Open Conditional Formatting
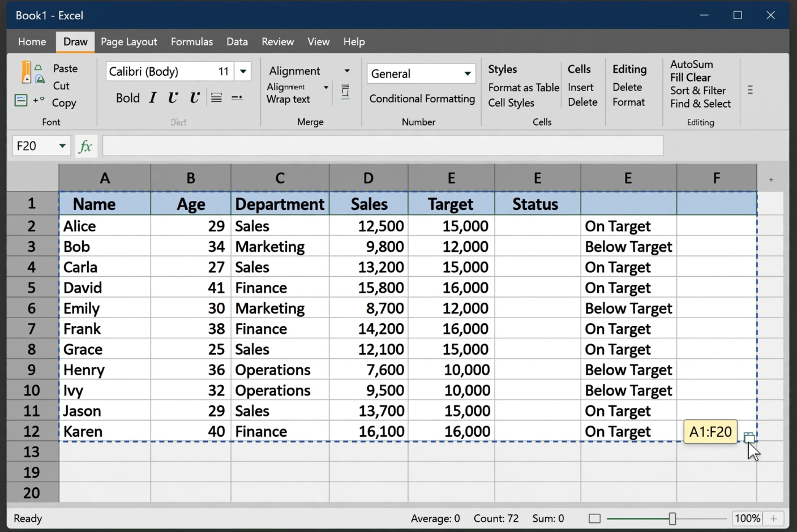This screenshot has height=532, width=797. click(x=422, y=98)
